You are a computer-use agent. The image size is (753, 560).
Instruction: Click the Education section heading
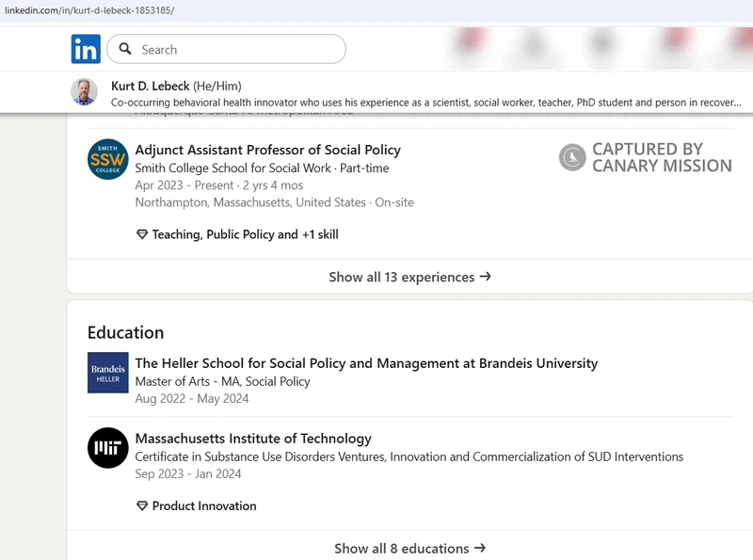tap(125, 332)
